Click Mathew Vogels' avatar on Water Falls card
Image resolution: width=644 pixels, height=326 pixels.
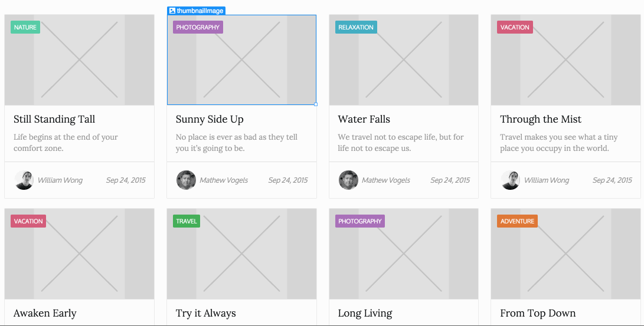point(348,180)
